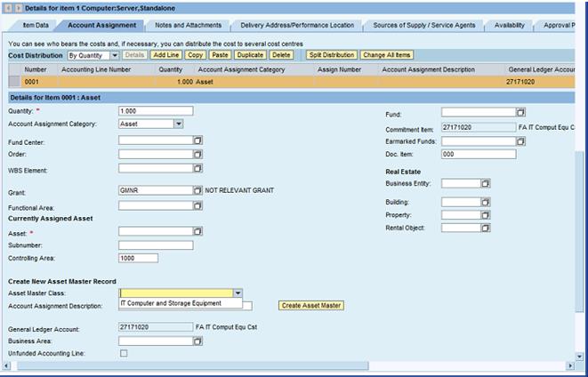Viewport: 588px width, 377px height.
Task: Click the Grant field containing GMNR
Action: (156, 190)
